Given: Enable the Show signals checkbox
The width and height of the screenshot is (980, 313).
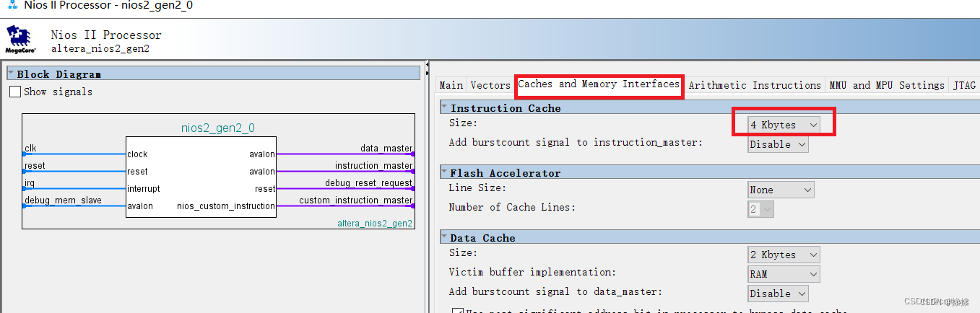Looking at the screenshot, I should pos(15,92).
